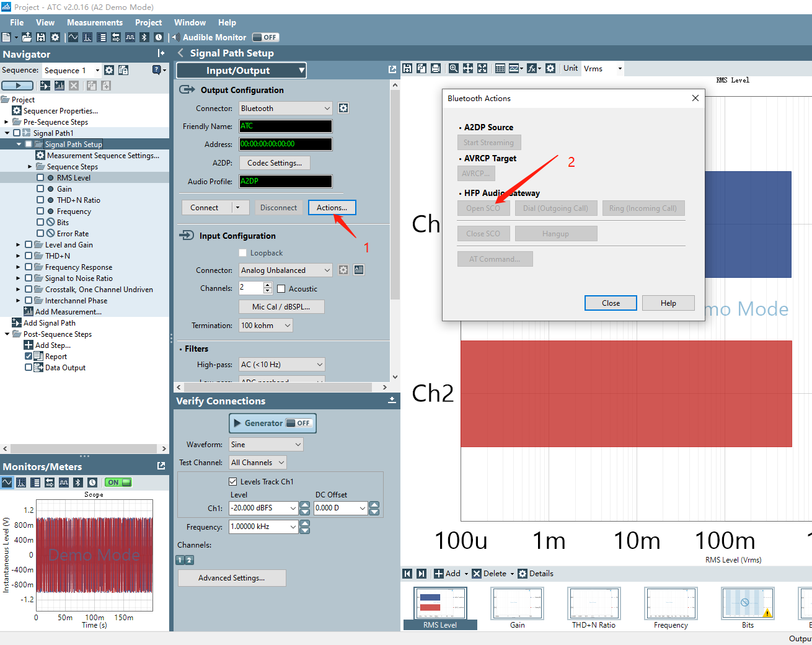
Task: Open the Bluetooth monitor from the main toolbar
Action: 144,37
